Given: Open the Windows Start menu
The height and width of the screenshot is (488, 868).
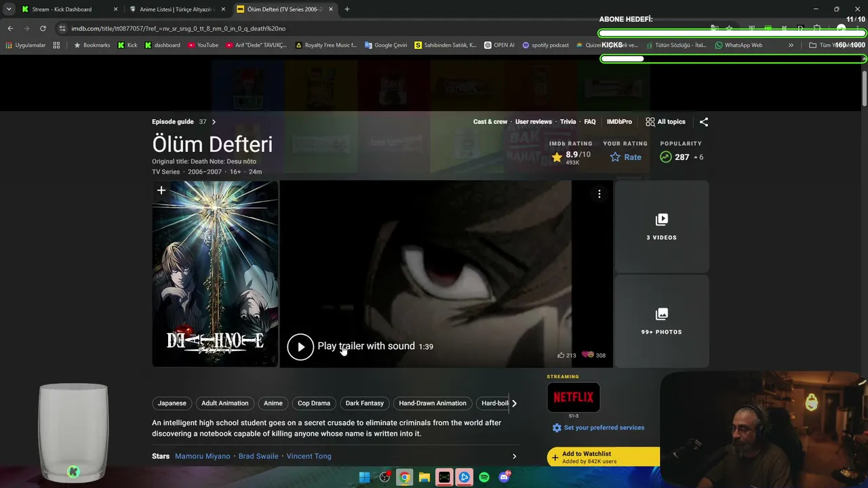Looking at the screenshot, I should click(365, 477).
